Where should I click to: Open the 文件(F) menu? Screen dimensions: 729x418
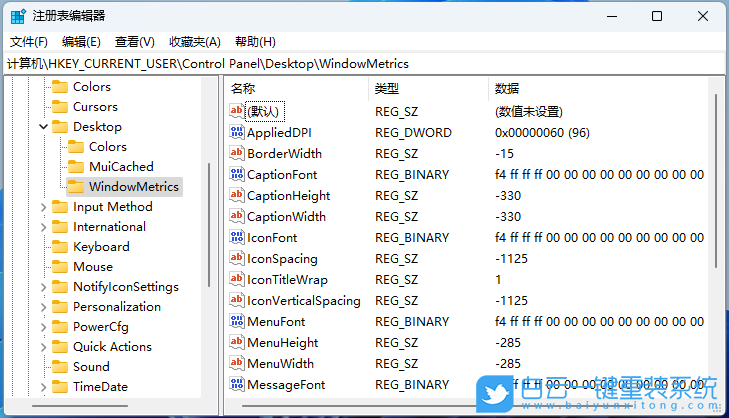click(x=29, y=42)
